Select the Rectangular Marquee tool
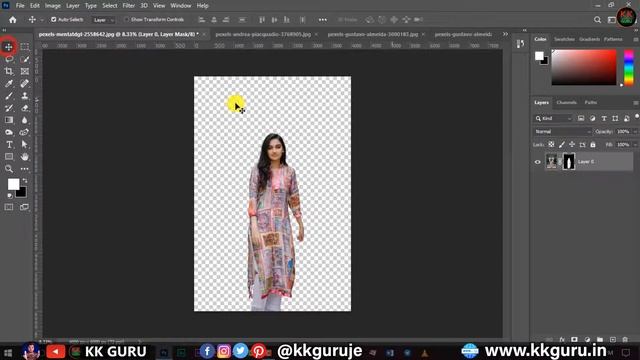Viewport: 640px width, 360px height. coord(25,47)
